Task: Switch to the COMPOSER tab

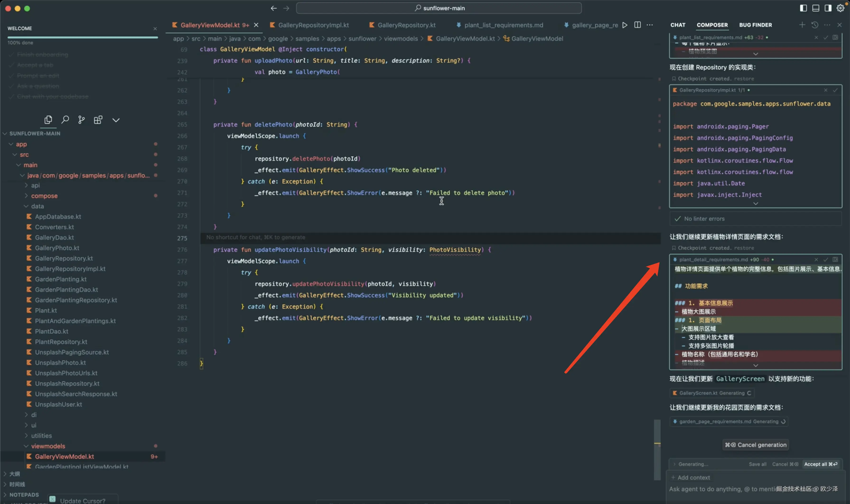Action: [x=712, y=25]
